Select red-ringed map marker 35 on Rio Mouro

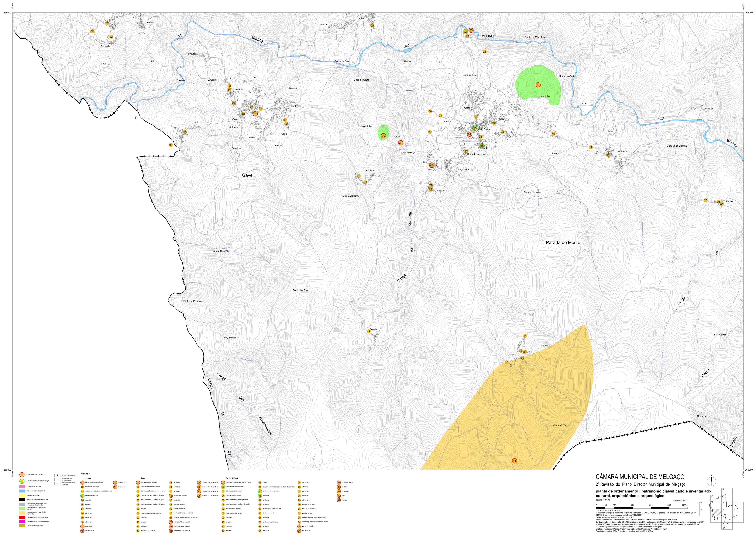pyautogui.click(x=471, y=30)
